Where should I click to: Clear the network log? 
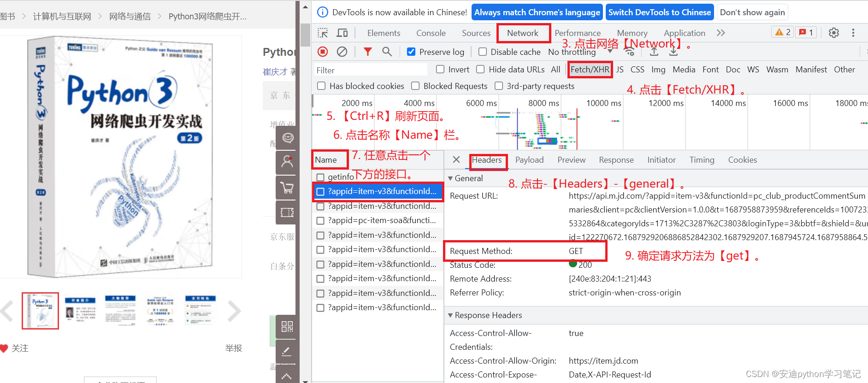[x=342, y=52]
